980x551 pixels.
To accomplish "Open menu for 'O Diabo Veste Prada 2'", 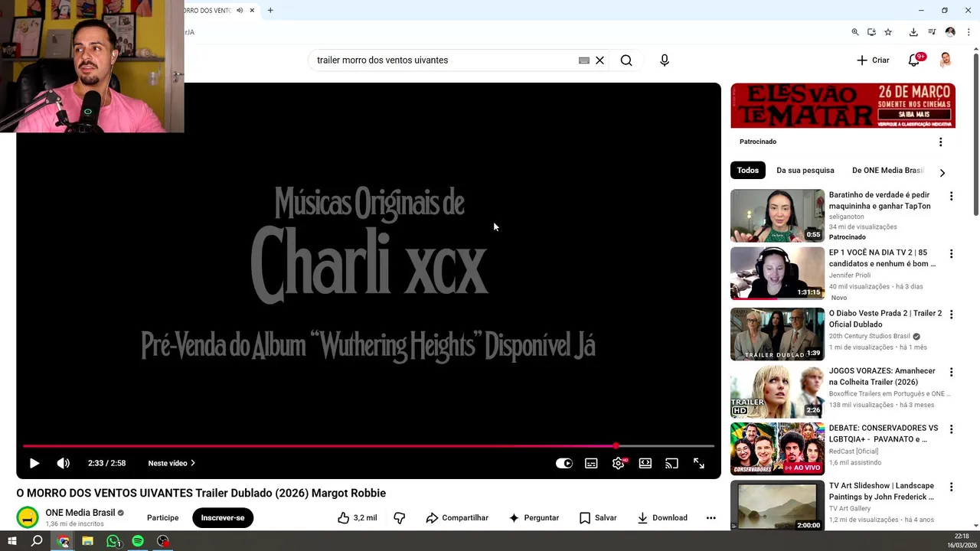I will click(x=952, y=315).
